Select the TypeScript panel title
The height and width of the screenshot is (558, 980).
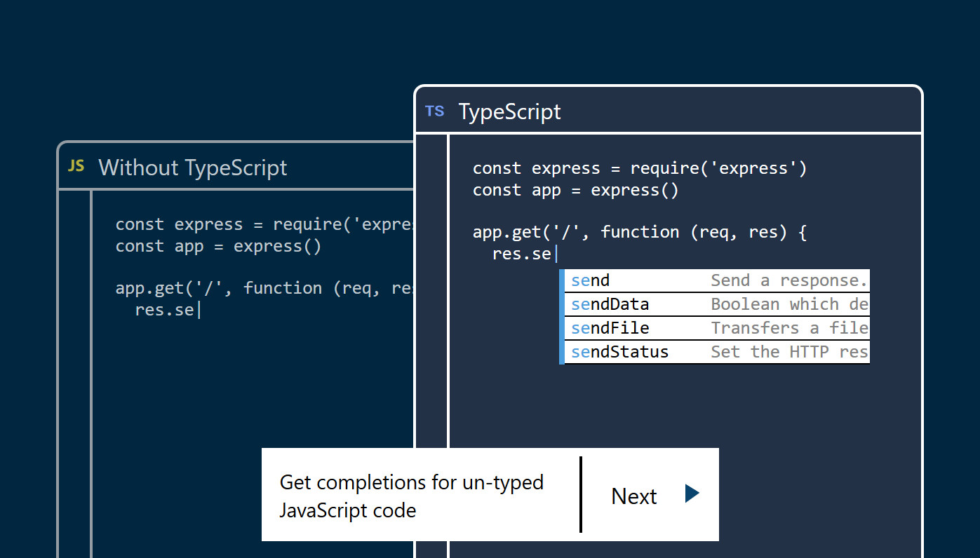[510, 111]
